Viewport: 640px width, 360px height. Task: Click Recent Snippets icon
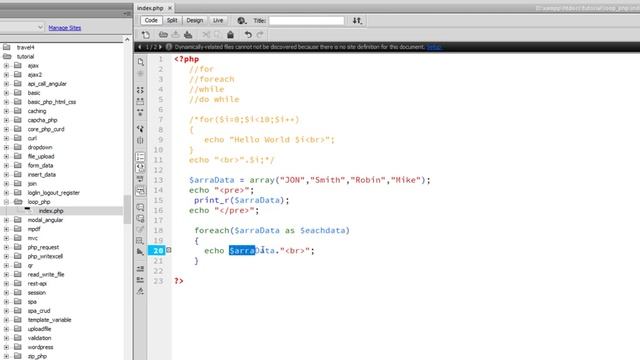[140, 240]
